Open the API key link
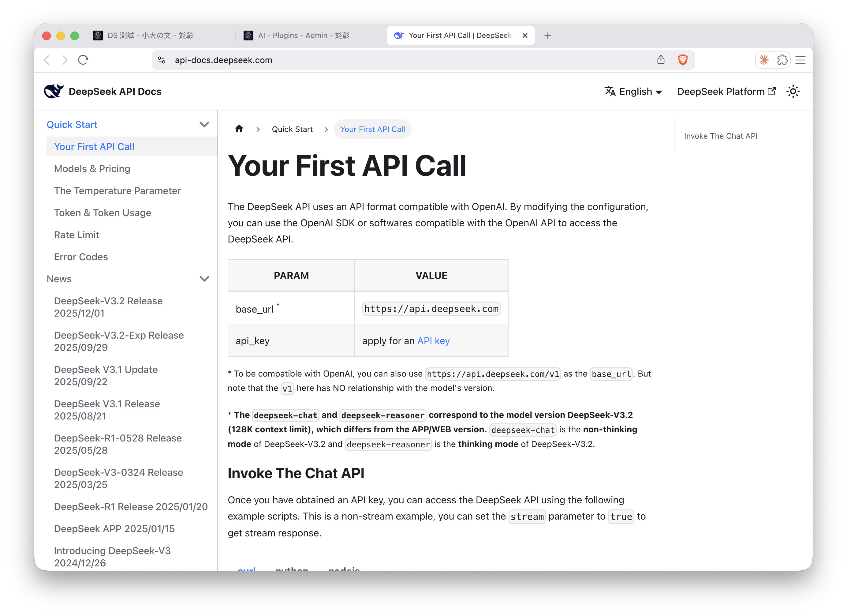 click(433, 341)
